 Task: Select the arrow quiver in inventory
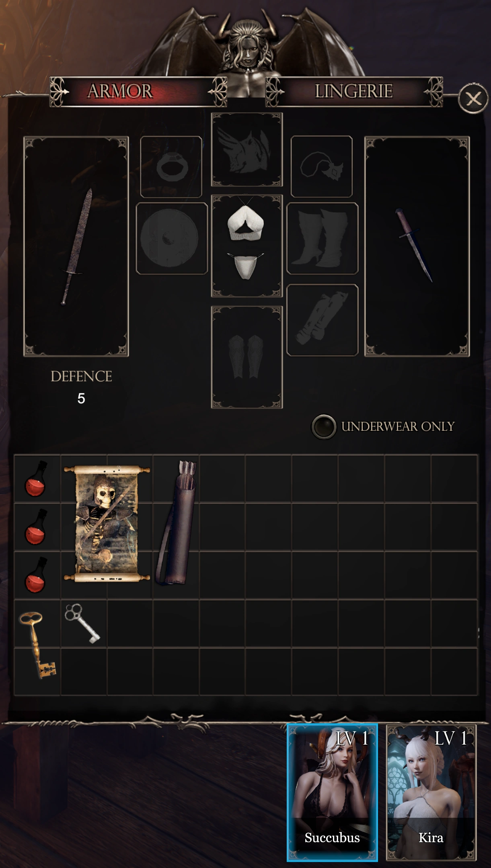[177, 522]
